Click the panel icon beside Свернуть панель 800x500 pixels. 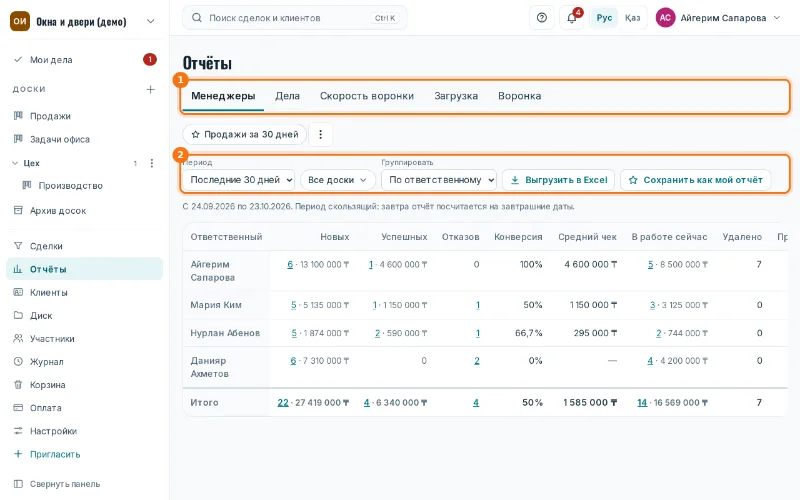coord(18,484)
